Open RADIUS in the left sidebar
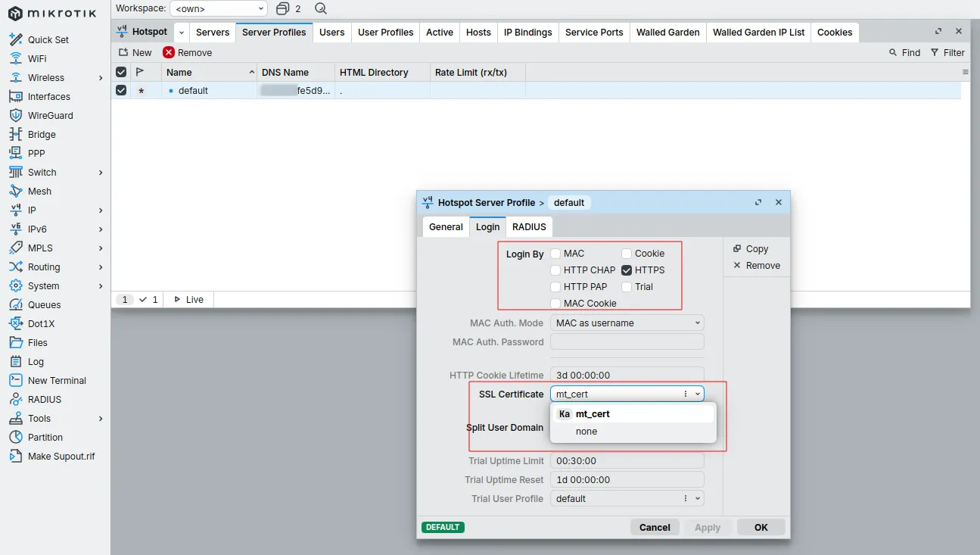Image resolution: width=980 pixels, height=555 pixels. coord(45,399)
